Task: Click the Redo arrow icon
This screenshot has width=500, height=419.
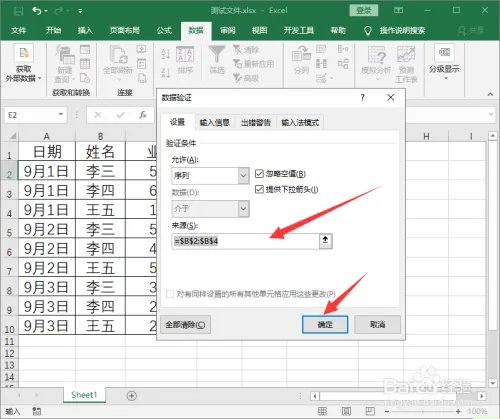Action: coord(59,11)
